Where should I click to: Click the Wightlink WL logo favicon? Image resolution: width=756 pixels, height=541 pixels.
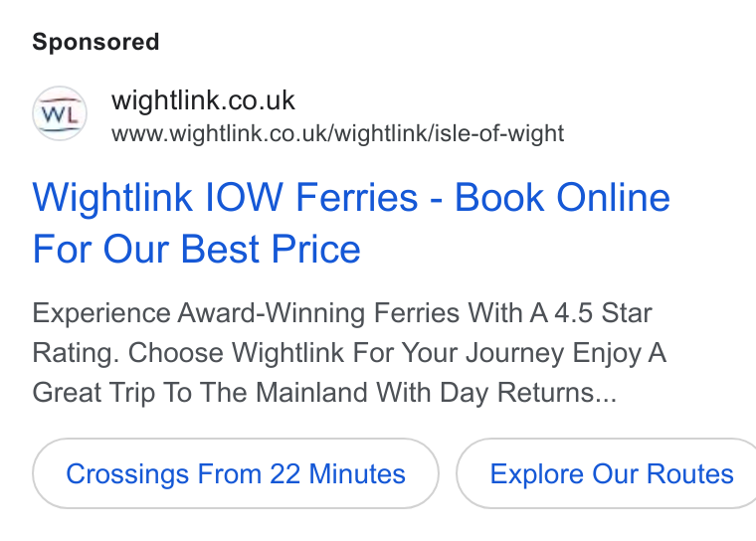[60, 113]
